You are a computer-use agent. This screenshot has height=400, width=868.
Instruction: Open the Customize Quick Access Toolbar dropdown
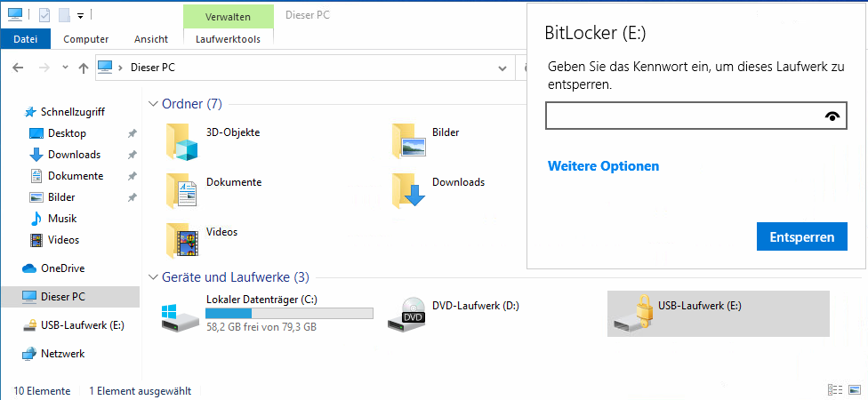[x=80, y=16]
